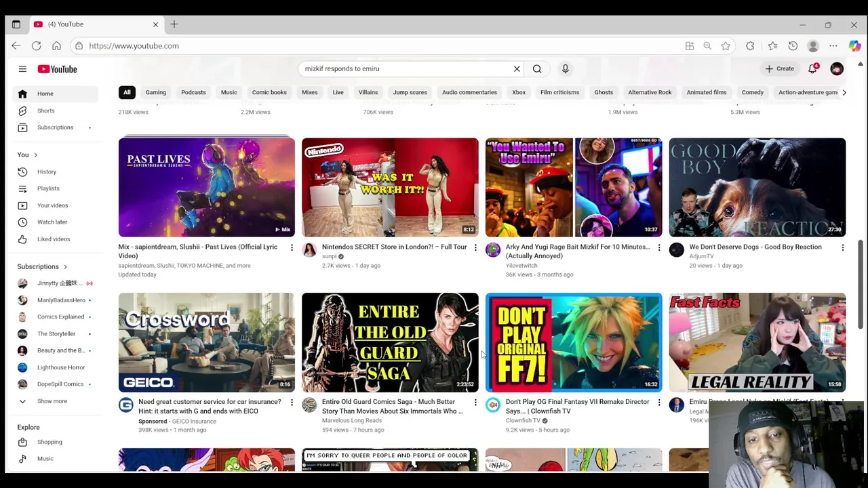Expand Show more subscriptions
Viewport: 868px width, 488px height.
click(x=54, y=401)
